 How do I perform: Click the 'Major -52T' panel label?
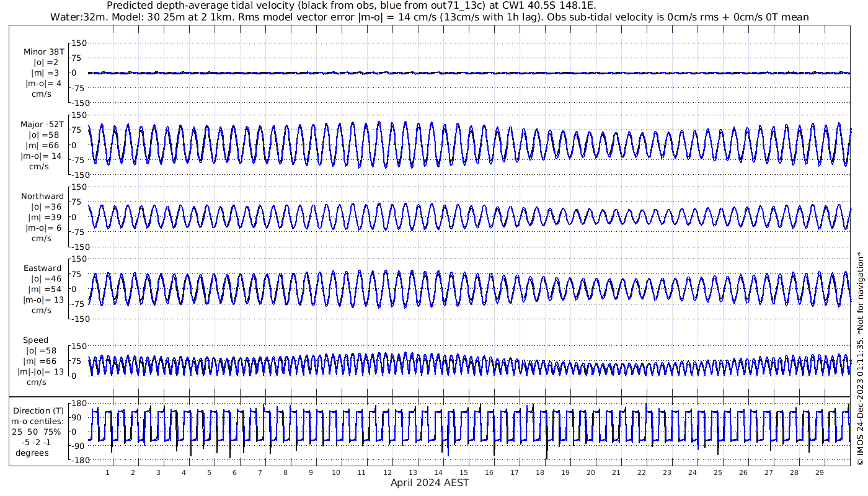pyautogui.click(x=42, y=125)
